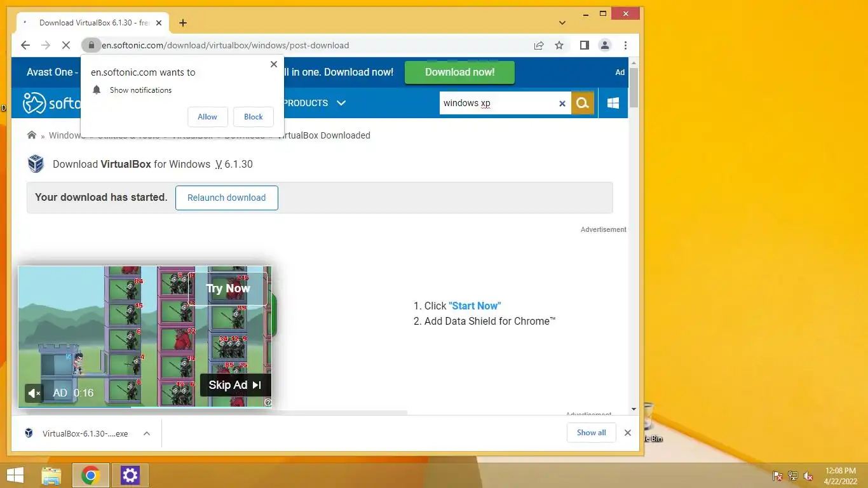
Task: Open the Chrome profile avatar
Action: [605, 45]
